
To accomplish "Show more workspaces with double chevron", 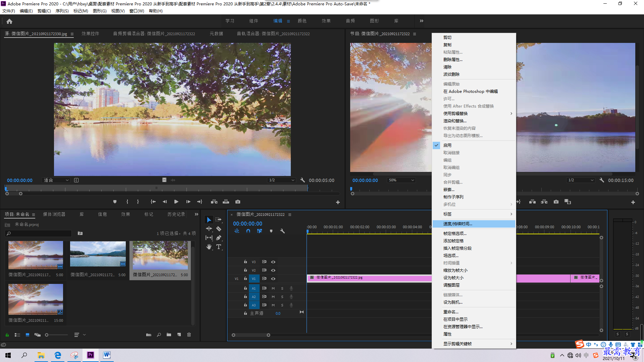I will tap(422, 21).
